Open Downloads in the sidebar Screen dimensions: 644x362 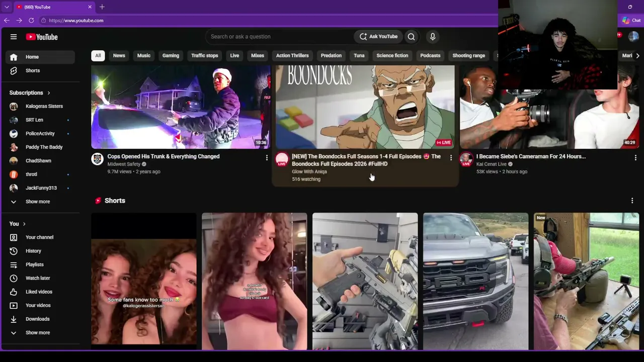click(40, 319)
